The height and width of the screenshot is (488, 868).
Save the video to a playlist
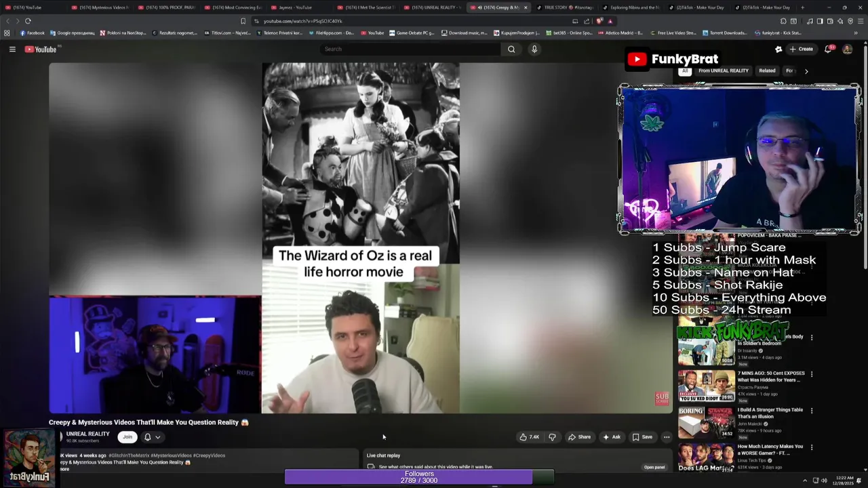pos(642,437)
